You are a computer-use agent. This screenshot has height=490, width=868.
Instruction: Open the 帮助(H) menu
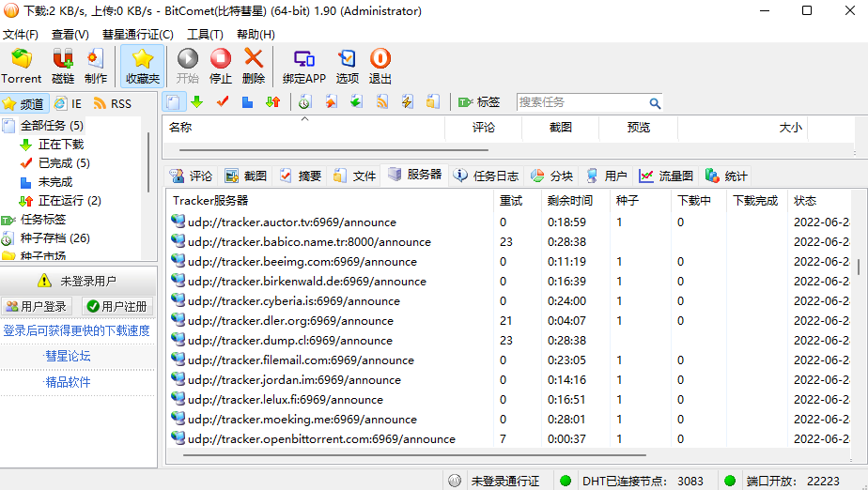[256, 35]
